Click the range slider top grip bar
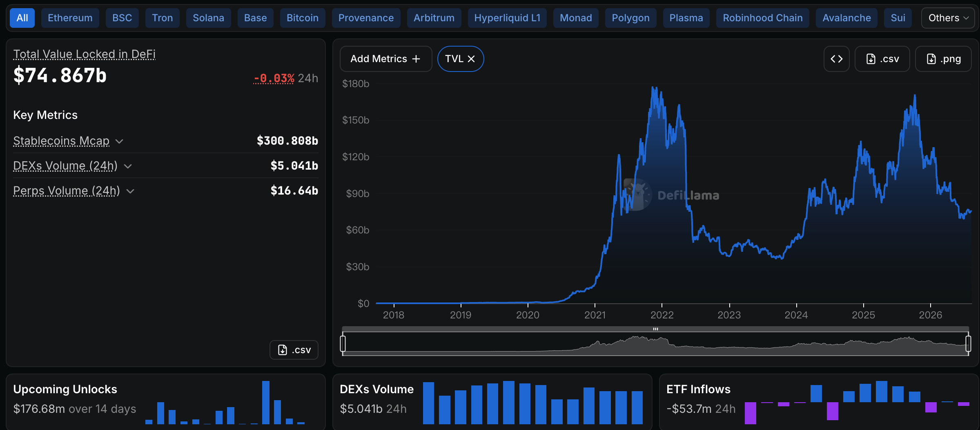Screen dimensions: 980x430 (655, 329)
